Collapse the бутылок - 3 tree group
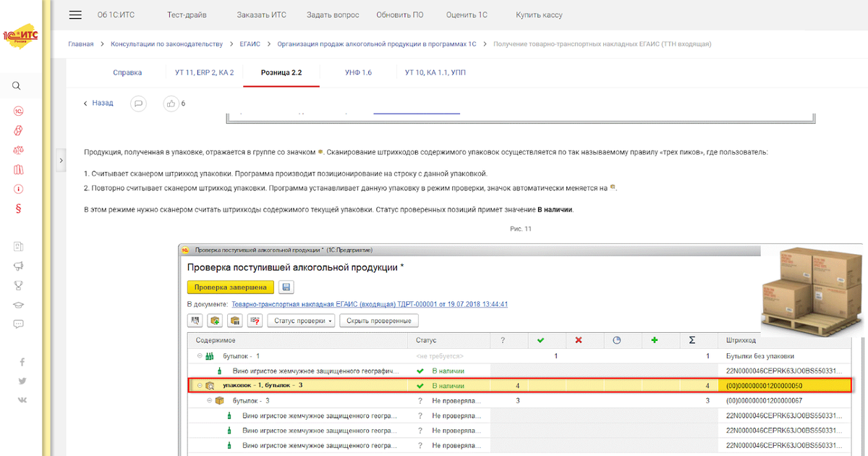 coord(210,400)
